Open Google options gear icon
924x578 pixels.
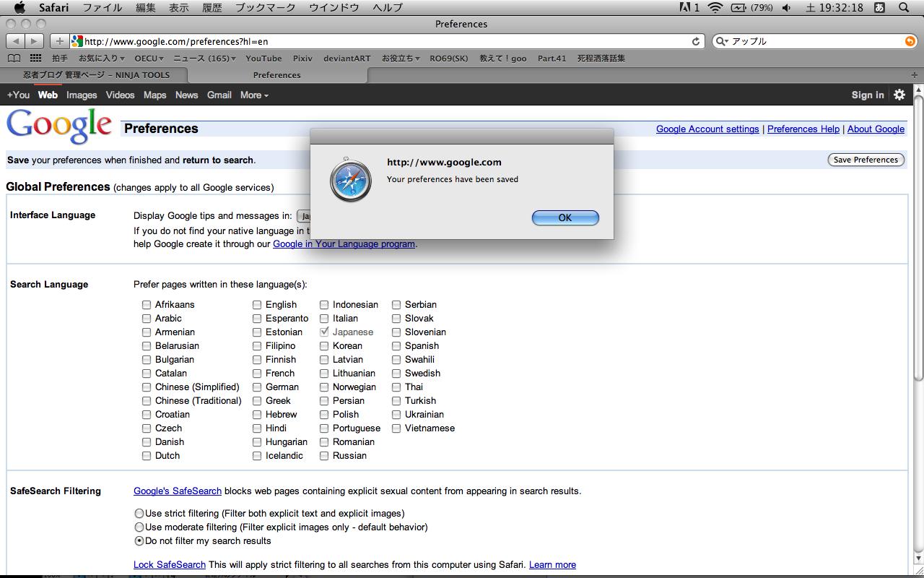899,95
